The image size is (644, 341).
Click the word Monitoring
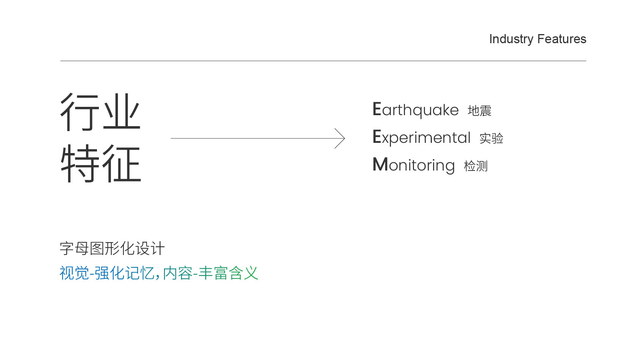tap(414, 165)
